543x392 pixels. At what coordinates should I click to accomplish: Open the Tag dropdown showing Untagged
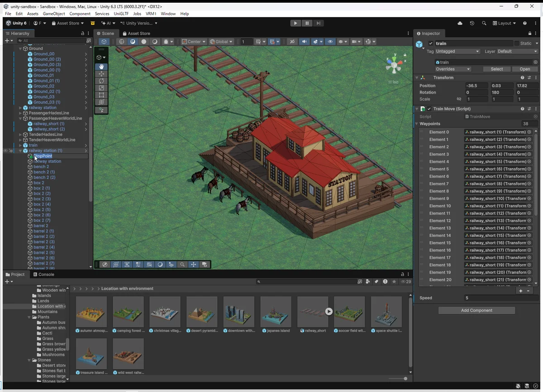(457, 52)
